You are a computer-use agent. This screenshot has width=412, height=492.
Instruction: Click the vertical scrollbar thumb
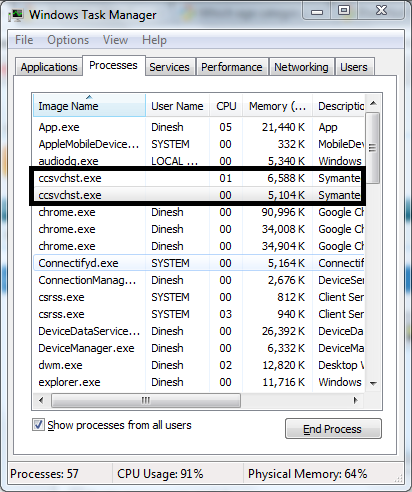(373, 148)
